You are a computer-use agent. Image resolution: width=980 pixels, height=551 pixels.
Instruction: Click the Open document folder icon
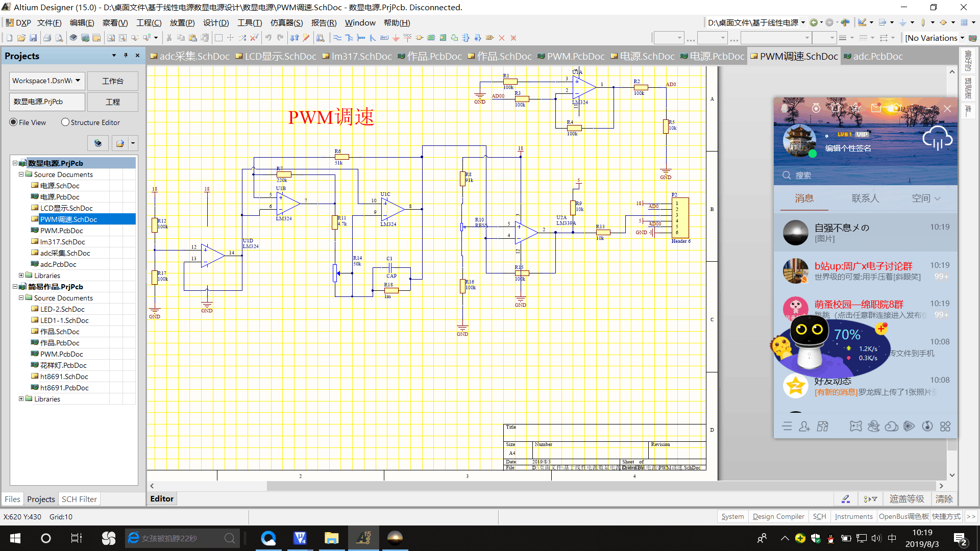21,38
